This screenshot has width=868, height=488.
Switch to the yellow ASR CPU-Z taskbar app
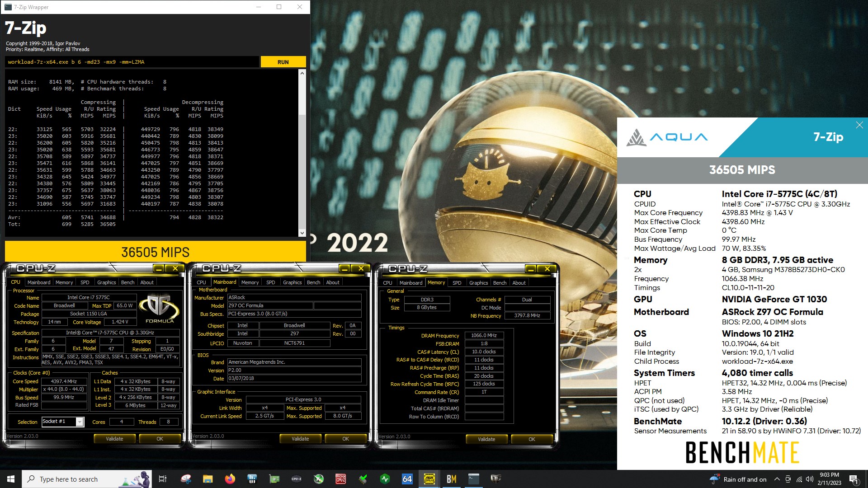coord(429,479)
